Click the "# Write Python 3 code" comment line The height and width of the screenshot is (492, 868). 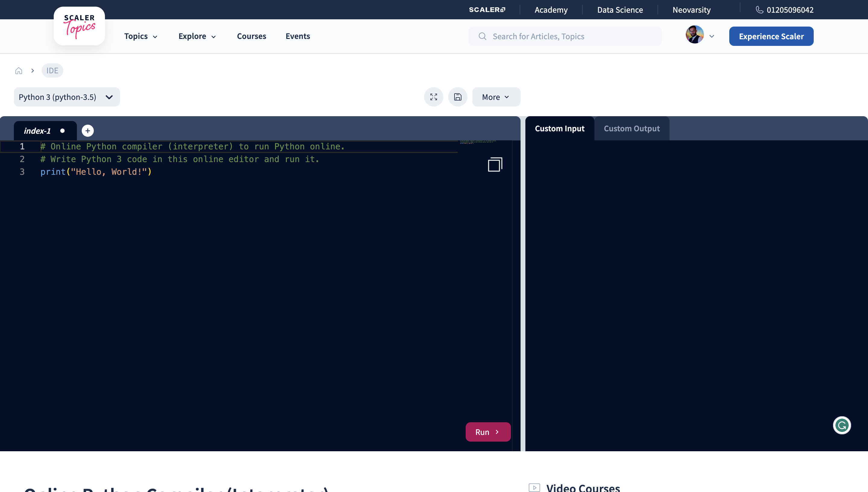tap(180, 159)
